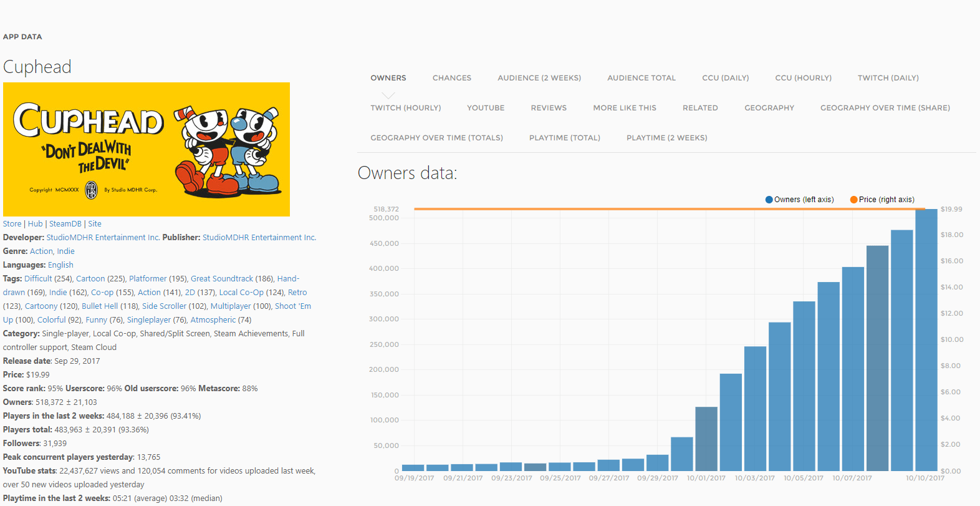The image size is (980, 506).
Task: Open the Retro tag
Action: click(x=297, y=293)
